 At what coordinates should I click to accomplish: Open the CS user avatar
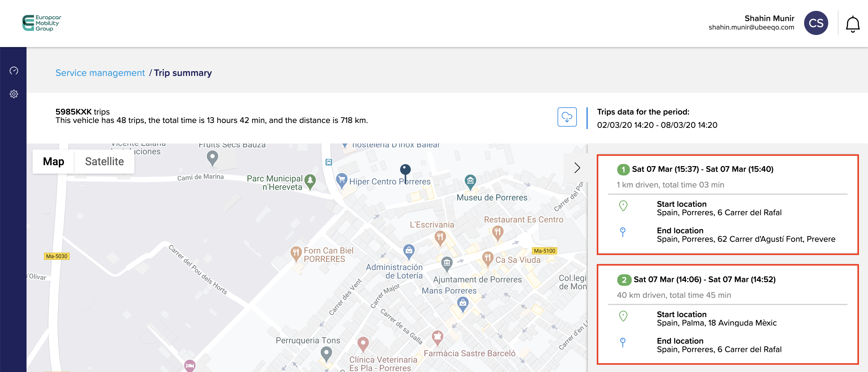click(816, 23)
